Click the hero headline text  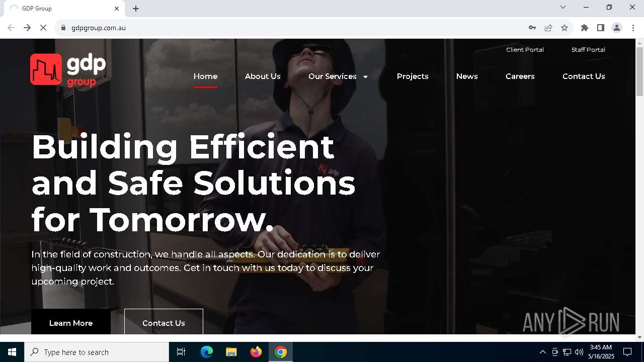[194, 183]
